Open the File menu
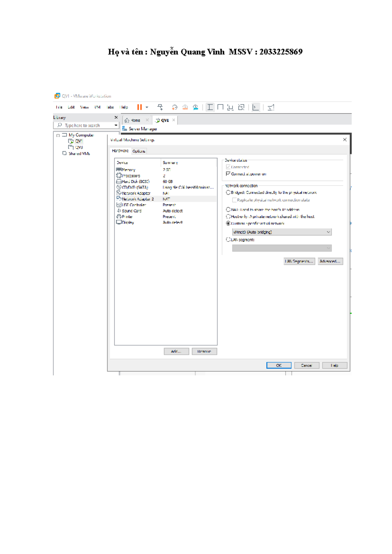 tap(59, 107)
